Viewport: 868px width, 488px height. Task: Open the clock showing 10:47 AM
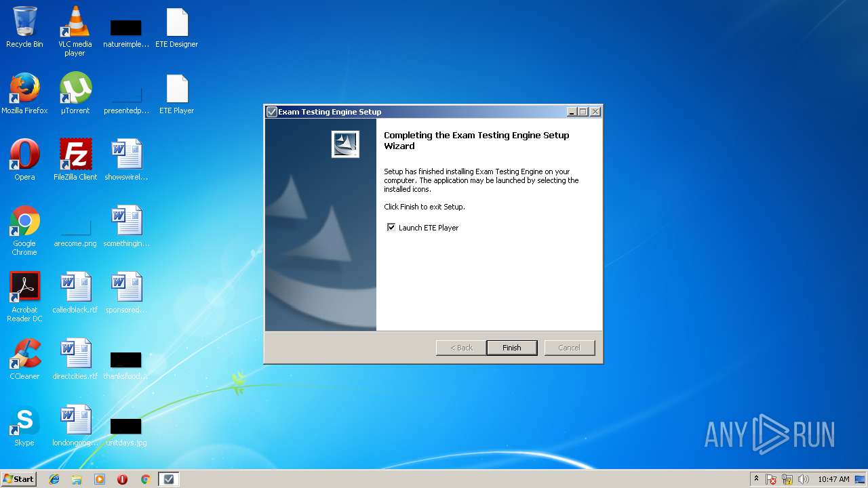click(833, 479)
